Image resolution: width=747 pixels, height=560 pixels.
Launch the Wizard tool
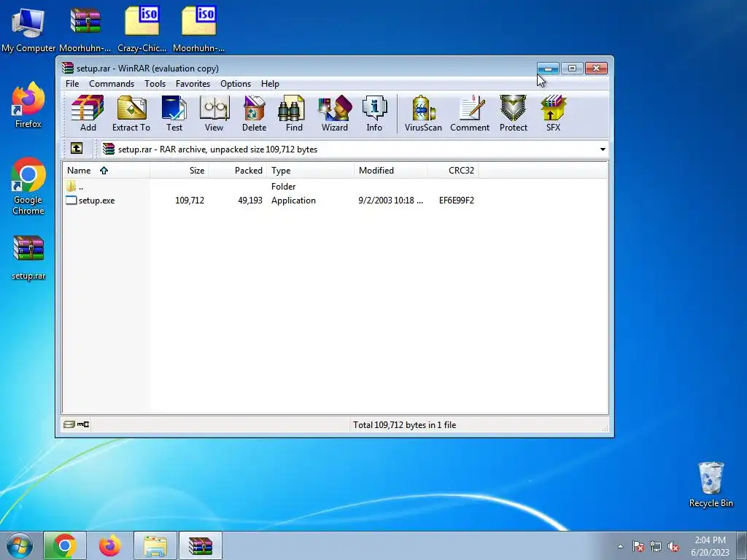334,113
